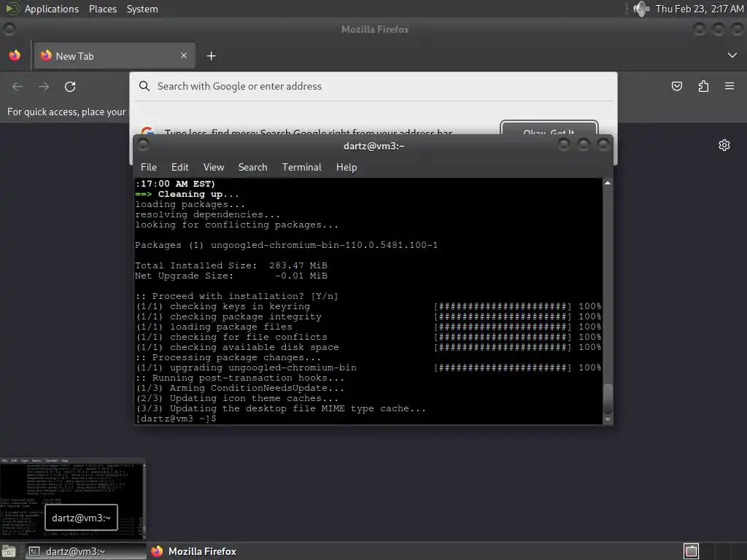This screenshot has width=747, height=560.
Task: Click the terminal prompt line [dartz@vm3 ~]$
Action: pos(176,419)
